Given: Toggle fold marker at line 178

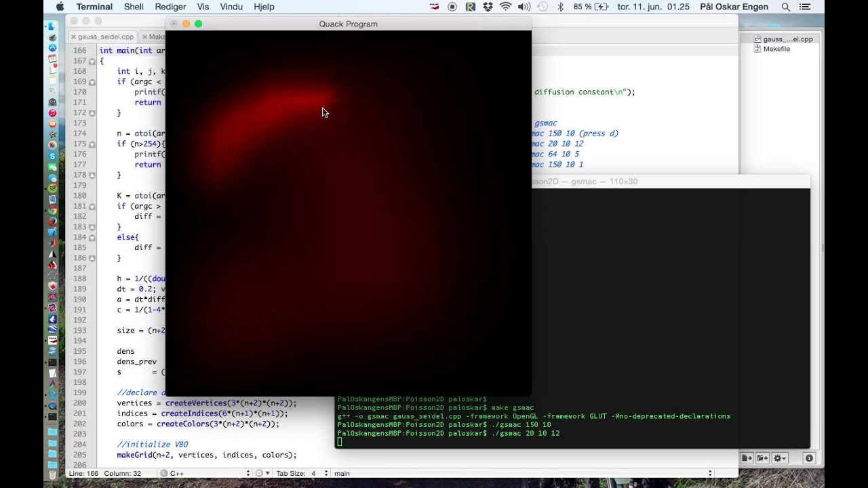Looking at the screenshot, I should [x=92, y=175].
